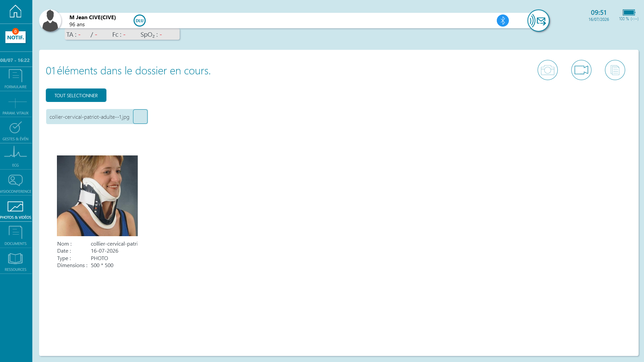This screenshot has width=644, height=362.
Task: Toggle the Bluetooth connection icon
Action: [503, 21]
